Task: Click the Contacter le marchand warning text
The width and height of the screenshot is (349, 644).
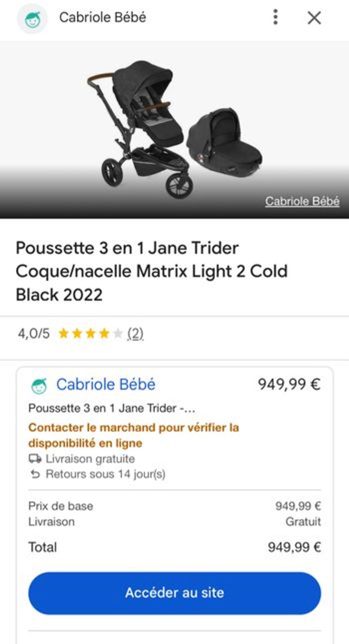Action: (x=132, y=434)
